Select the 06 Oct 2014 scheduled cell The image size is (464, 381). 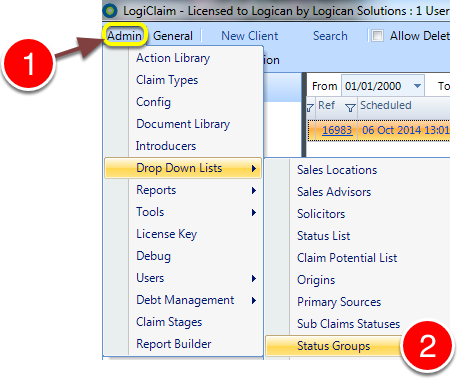coord(404,130)
